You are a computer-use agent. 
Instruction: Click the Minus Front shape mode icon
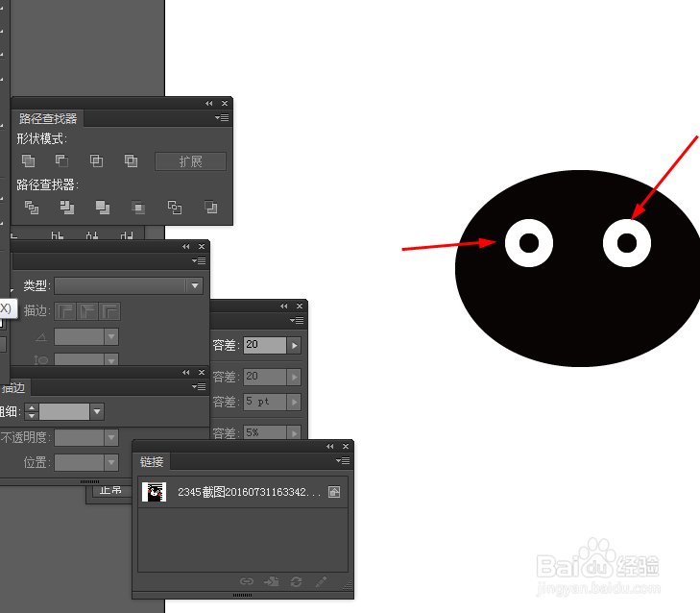[61, 160]
